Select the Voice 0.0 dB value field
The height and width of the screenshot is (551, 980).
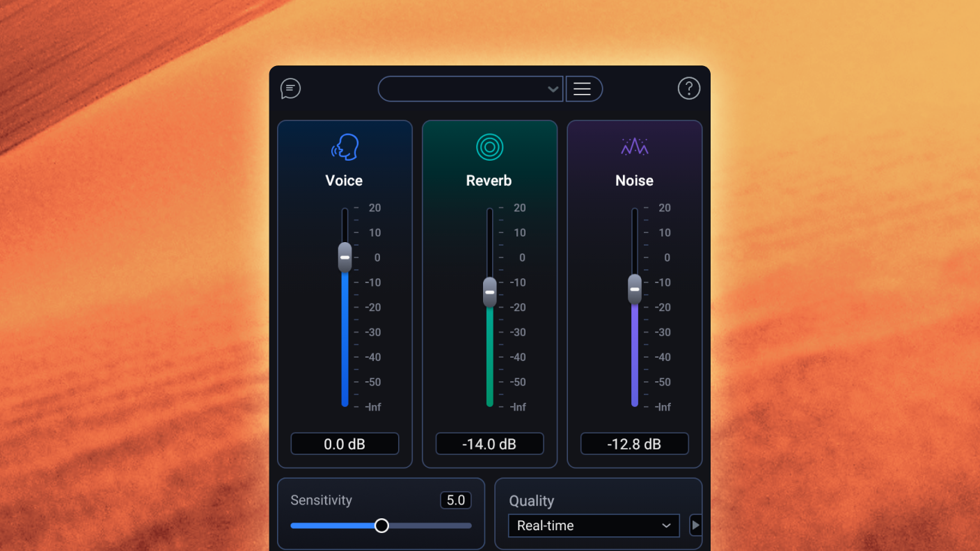point(345,444)
